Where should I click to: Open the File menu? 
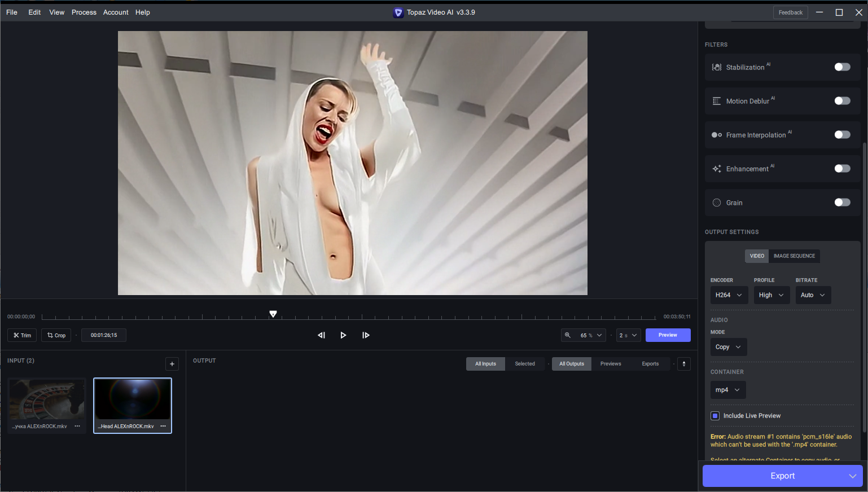(12, 12)
